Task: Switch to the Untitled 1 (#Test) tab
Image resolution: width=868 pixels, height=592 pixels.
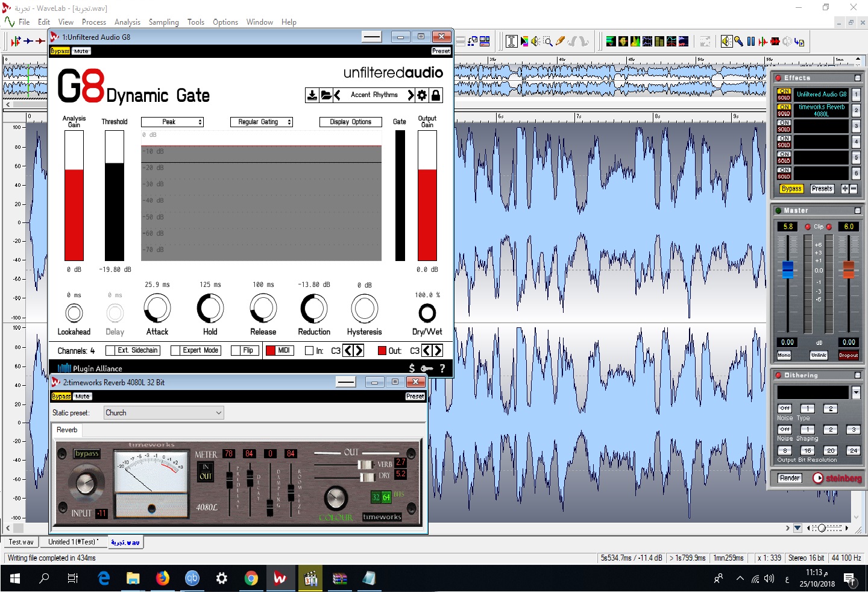Action: [74, 542]
